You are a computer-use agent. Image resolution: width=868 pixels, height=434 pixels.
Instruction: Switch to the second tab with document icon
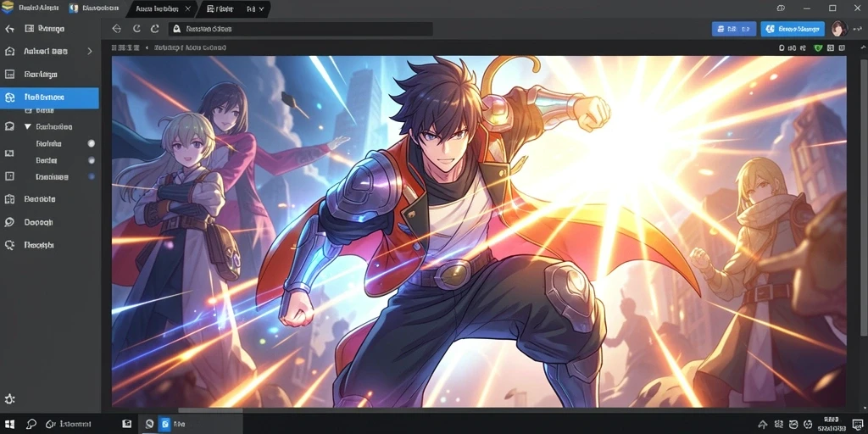tap(233, 8)
